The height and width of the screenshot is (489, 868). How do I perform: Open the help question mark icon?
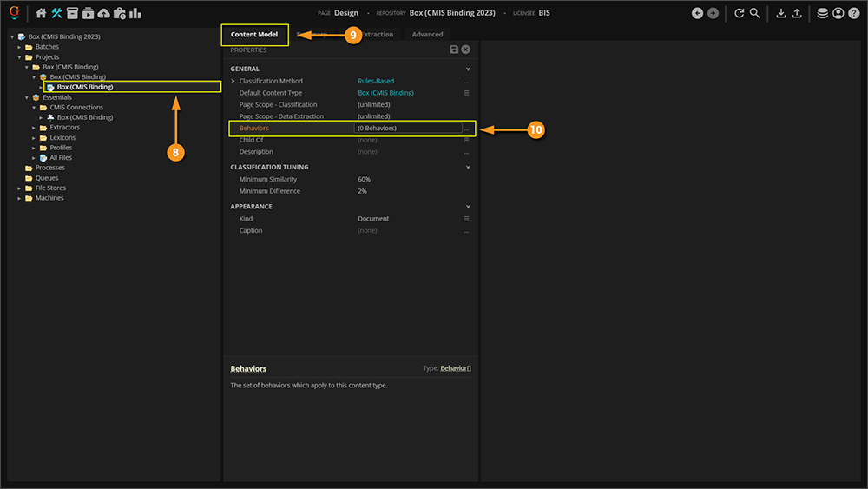click(x=854, y=13)
